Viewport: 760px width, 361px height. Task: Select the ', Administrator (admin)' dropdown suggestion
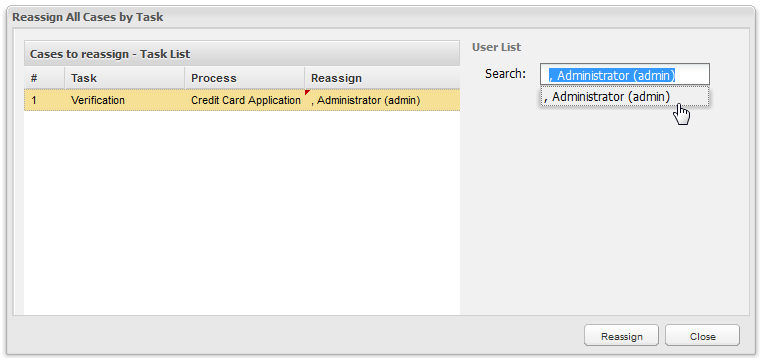pyautogui.click(x=625, y=96)
